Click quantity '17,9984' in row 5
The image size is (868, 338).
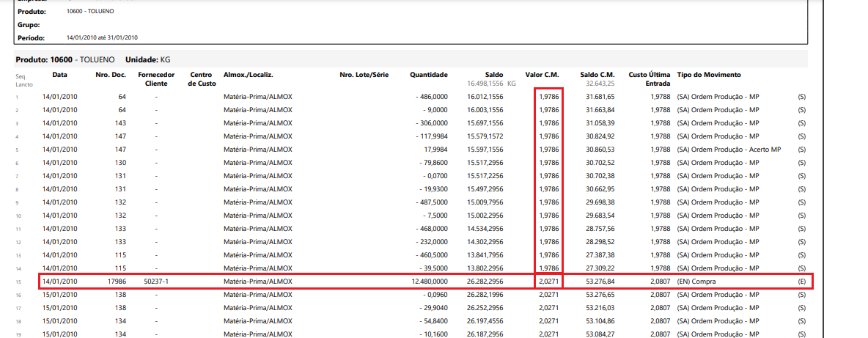click(x=435, y=150)
